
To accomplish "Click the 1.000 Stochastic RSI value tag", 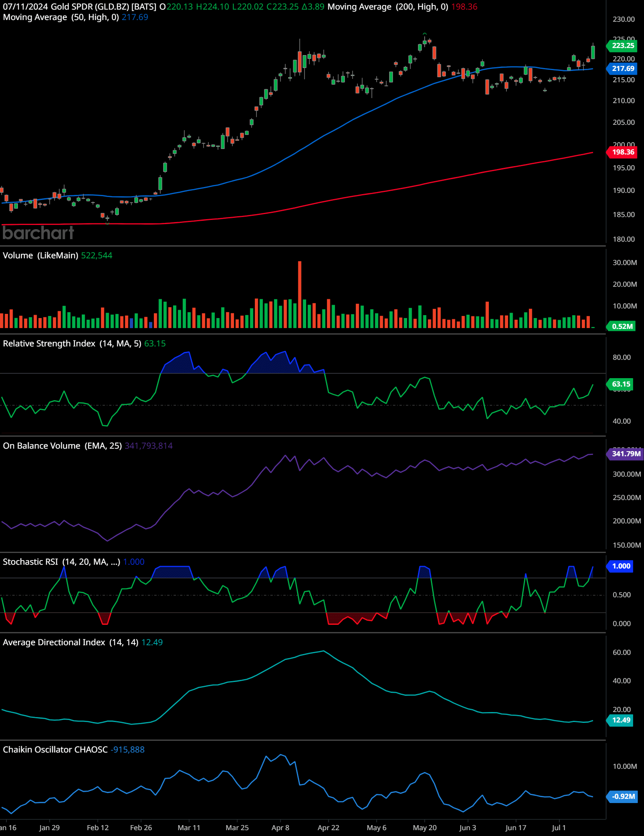I will [x=620, y=566].
